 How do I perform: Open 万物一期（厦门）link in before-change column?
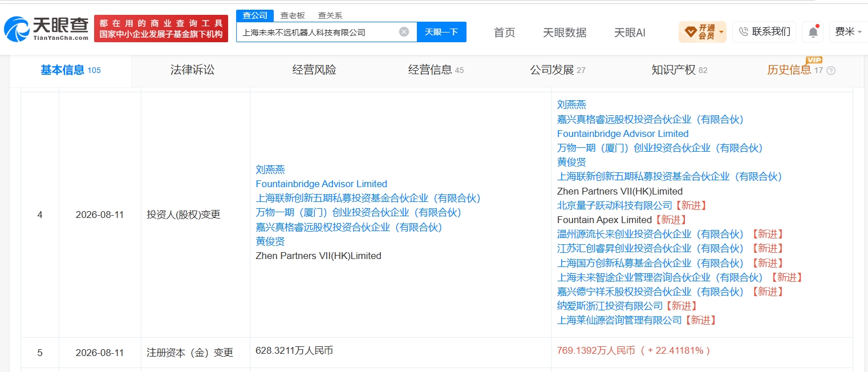point(358,212)
